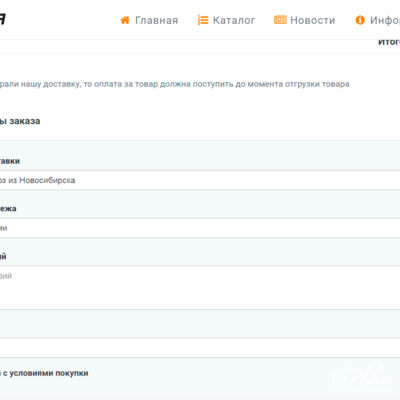Open the Каталог menu item
The width and height of the screenshot is (400, 400).
[234, 20]
